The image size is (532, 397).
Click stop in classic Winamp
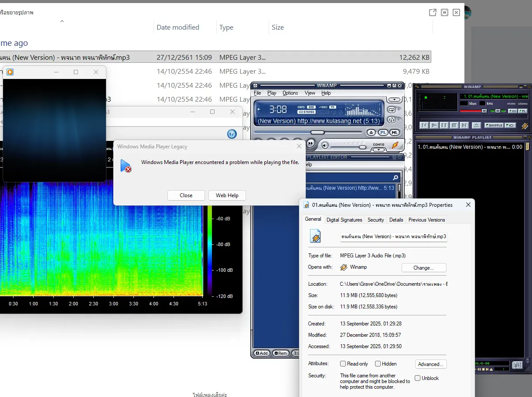pyautogui.click(x=454, y=125)
